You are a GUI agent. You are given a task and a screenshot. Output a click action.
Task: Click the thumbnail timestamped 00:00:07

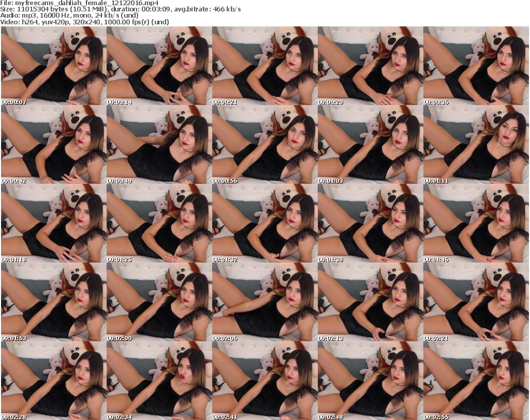54,66
